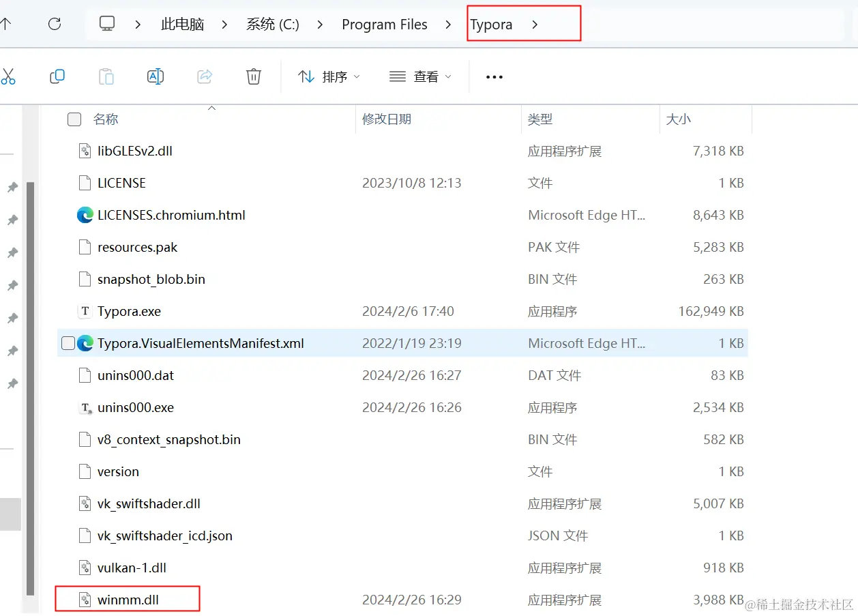
Task: Click the navigation pane vertical scrollbar
Action: pos(29,389)
